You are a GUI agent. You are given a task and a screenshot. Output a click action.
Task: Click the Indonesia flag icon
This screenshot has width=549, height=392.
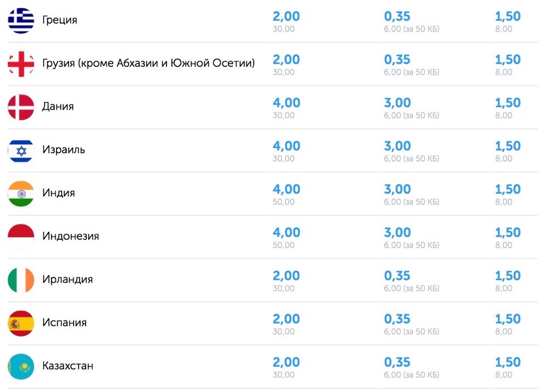coord(21,237)
